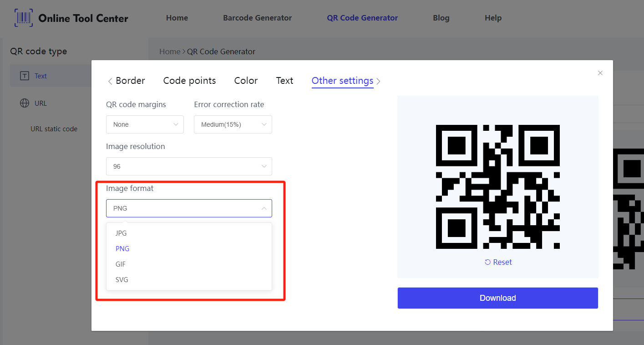Switch to the Color tab
This screenshot has width=644, height=345.
pyautogui.click(x=246, y=81)
